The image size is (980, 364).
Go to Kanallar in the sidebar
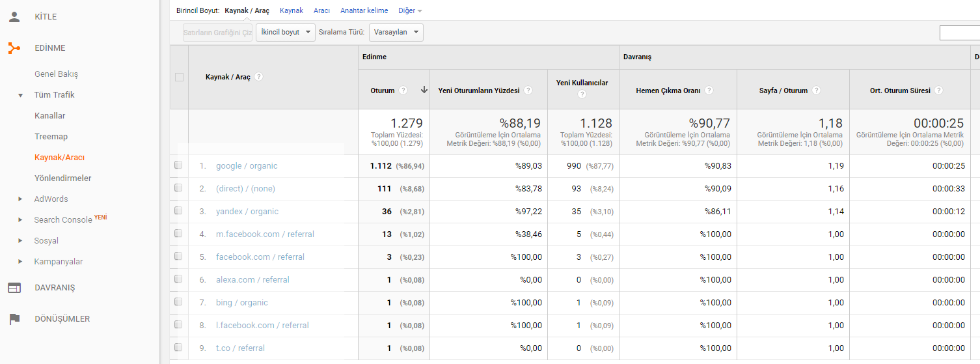[50, 116]
